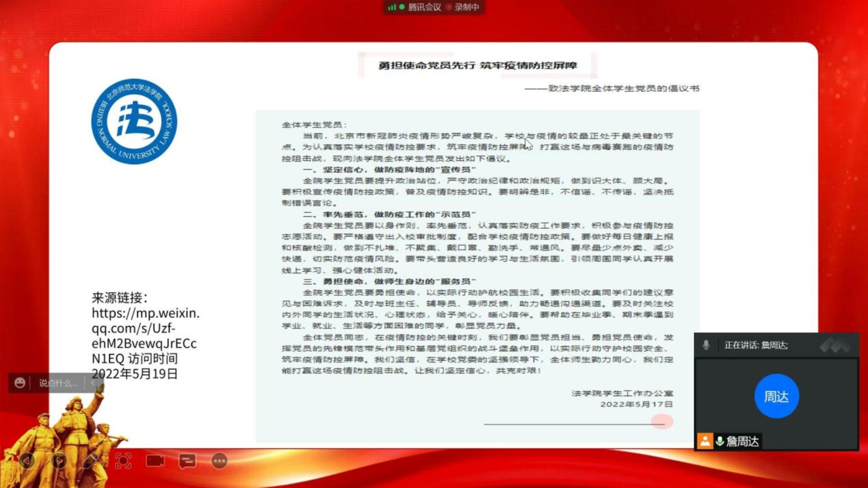This screenshot has width=868, height=488.
Task: Open the emoji smiley picker
Action: [x=20, y=383]
